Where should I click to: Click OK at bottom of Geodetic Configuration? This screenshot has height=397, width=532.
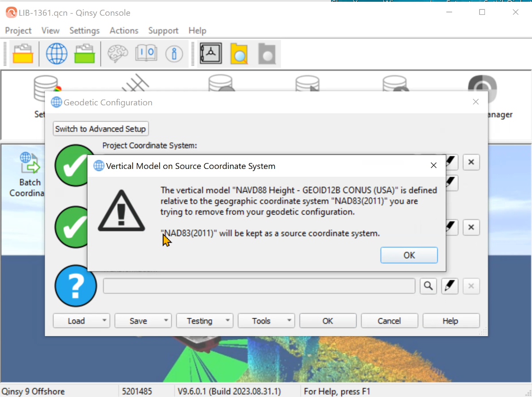(328, 321)
